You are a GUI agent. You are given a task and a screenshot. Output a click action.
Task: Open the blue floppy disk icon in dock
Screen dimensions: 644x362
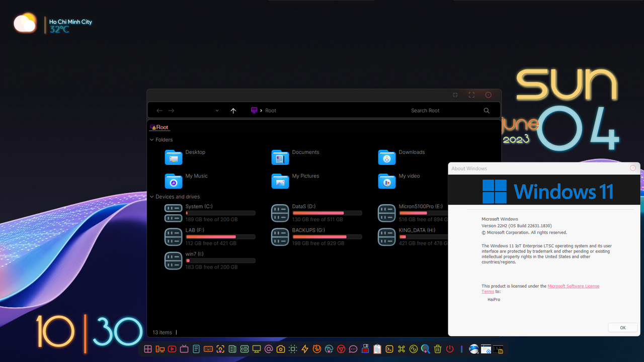click(x=365, y=349)
